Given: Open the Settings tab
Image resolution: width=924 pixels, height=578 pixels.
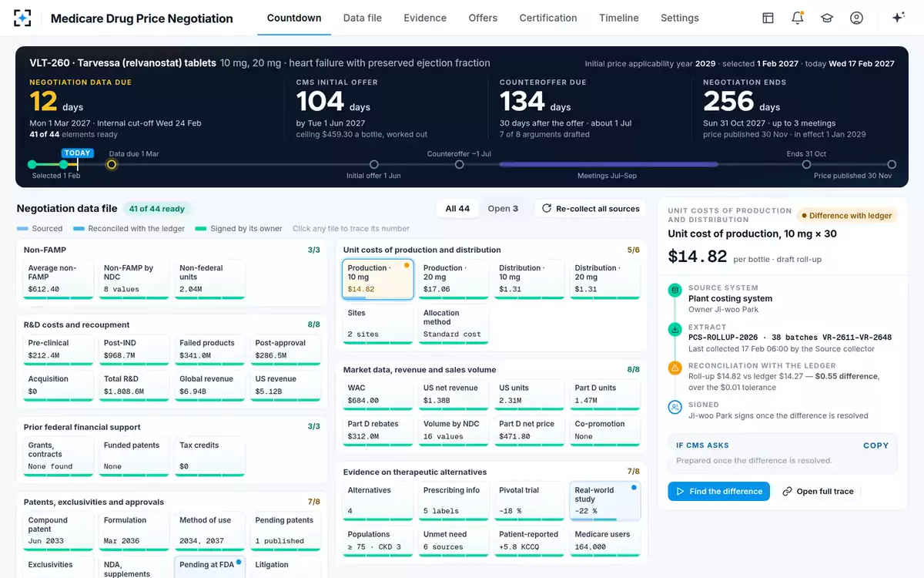Looking at the screenshot, I should point(680,18).
